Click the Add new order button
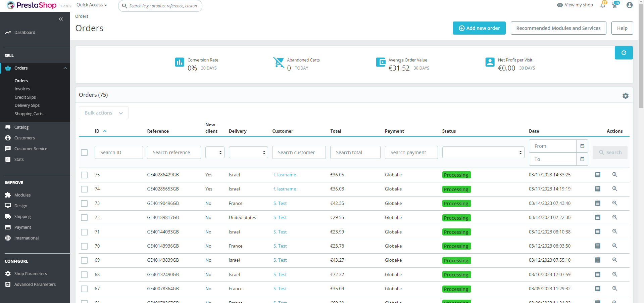The height and width of the screenshot is (303, 644). coord(479,28)
